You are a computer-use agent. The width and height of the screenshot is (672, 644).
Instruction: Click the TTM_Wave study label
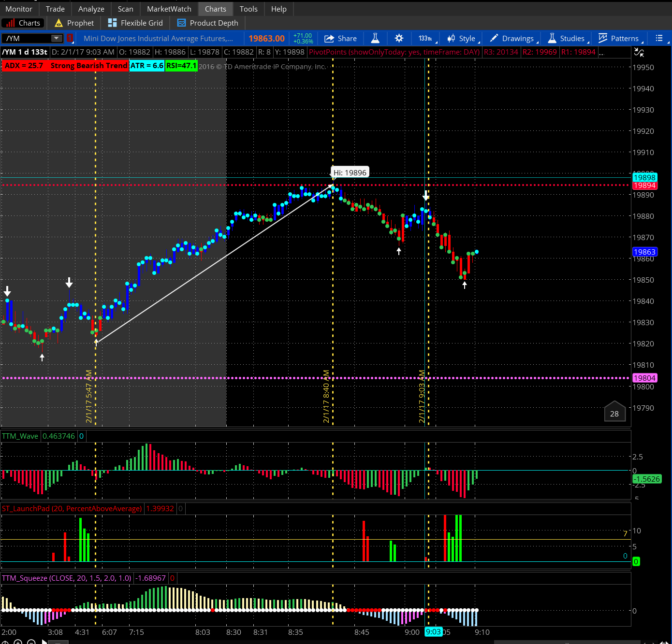[20, 436]
